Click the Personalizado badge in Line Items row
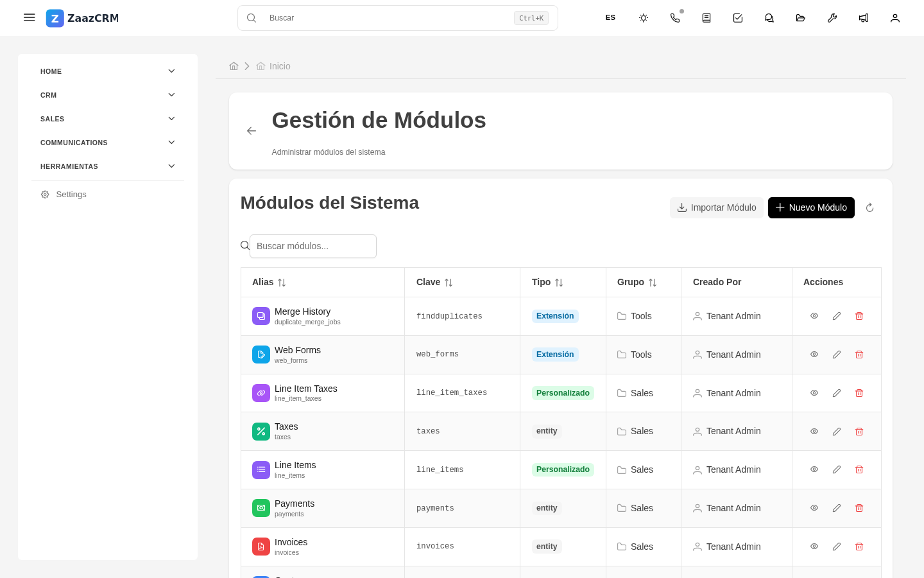The height and width of the screenshot is (578, 924). pyautogui.click(x=563, y=469)
